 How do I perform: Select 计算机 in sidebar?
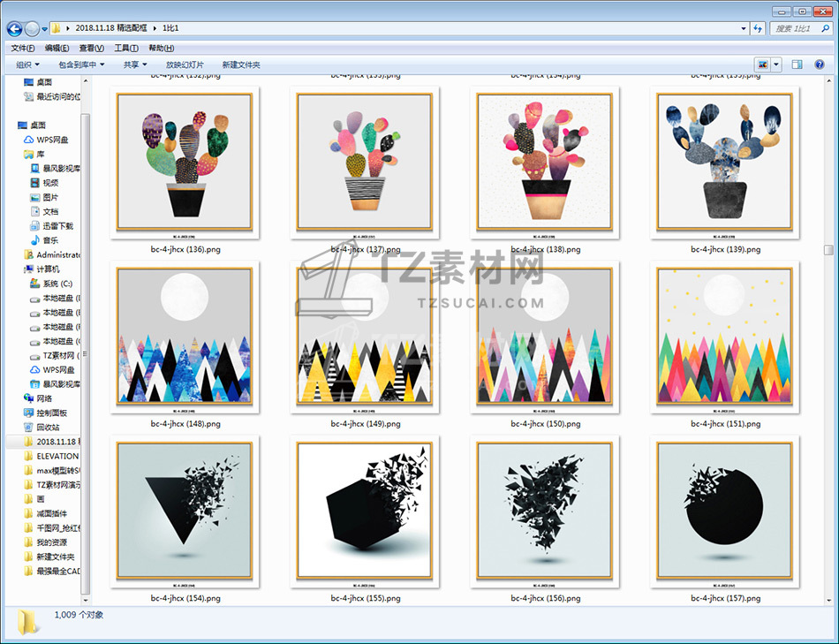[x=42, y=269]
